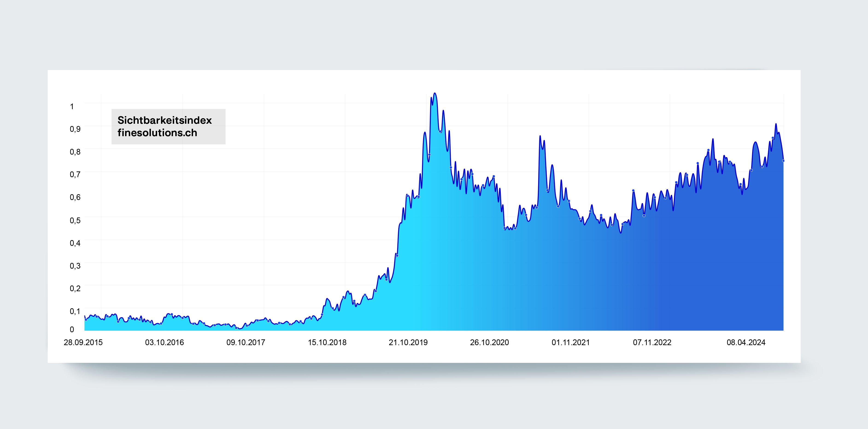Click the highest peak of the chart above 1
This screenshot has width=868, height=429.
click(x=435, y=93)
